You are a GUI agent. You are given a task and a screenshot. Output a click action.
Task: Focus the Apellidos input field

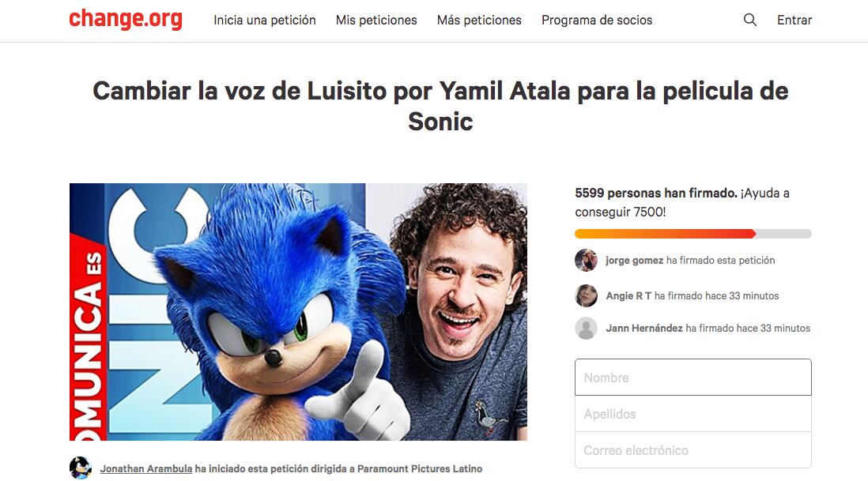(693, 414)
